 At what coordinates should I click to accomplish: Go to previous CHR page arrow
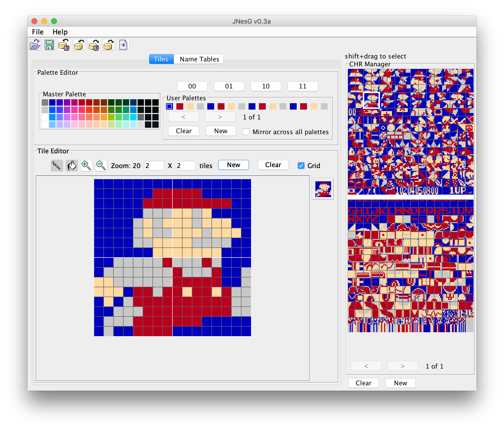pos(366,366)
